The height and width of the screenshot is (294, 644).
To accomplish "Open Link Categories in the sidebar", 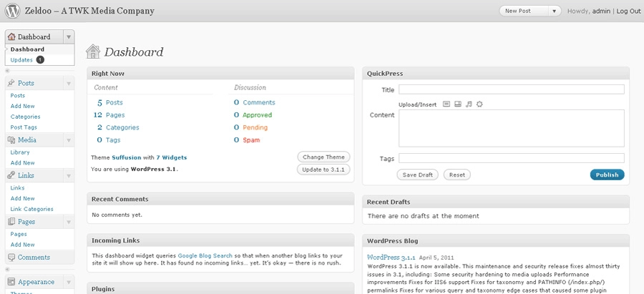I will click(x=31, y=209).
